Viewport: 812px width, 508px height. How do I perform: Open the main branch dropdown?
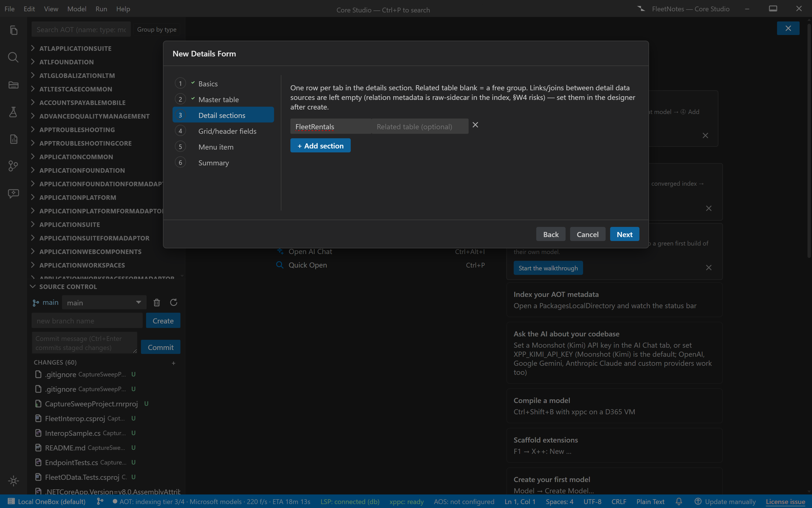pyautogui.click(x=104, y=302)
